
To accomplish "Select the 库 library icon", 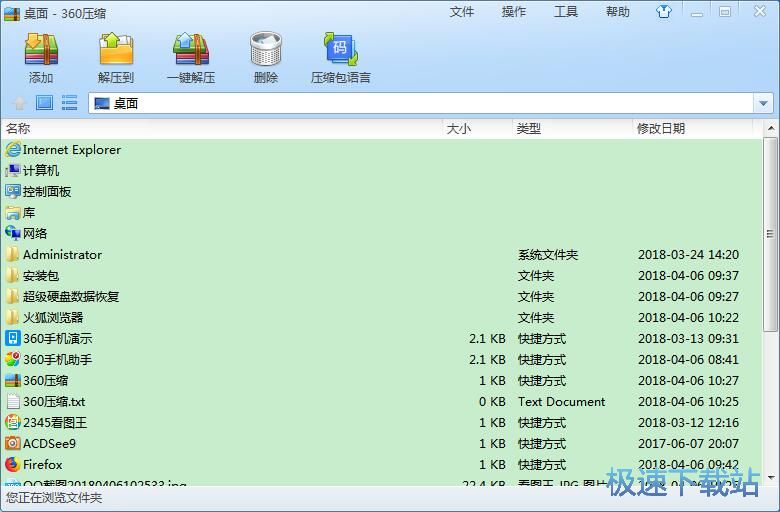I will (13, 213).
